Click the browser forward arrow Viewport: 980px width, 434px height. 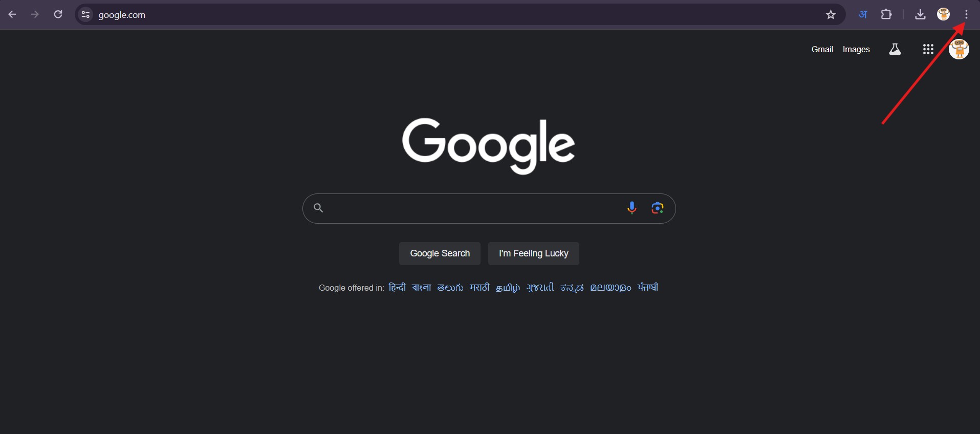click(35, 14)
